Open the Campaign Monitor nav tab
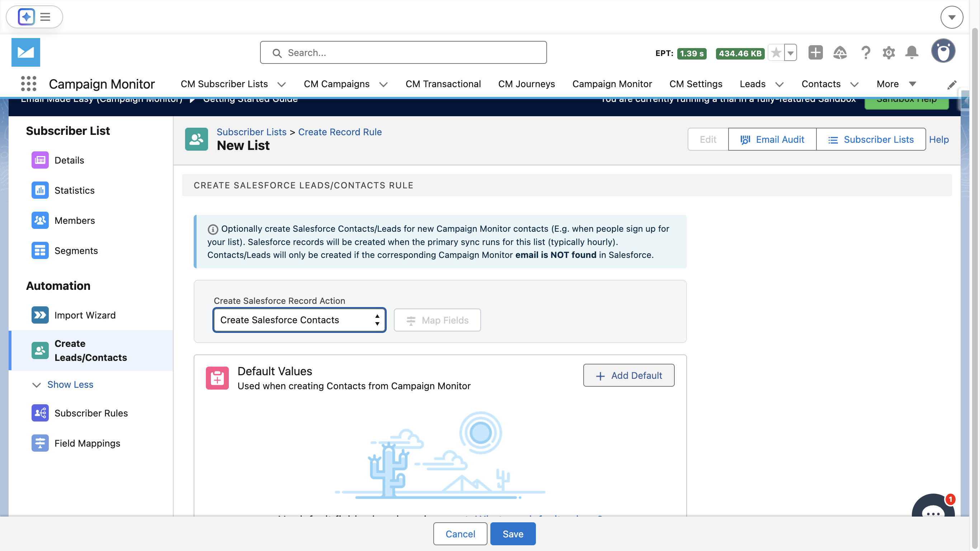Screen dimensions: 980x551 click(x=612, y=84)
